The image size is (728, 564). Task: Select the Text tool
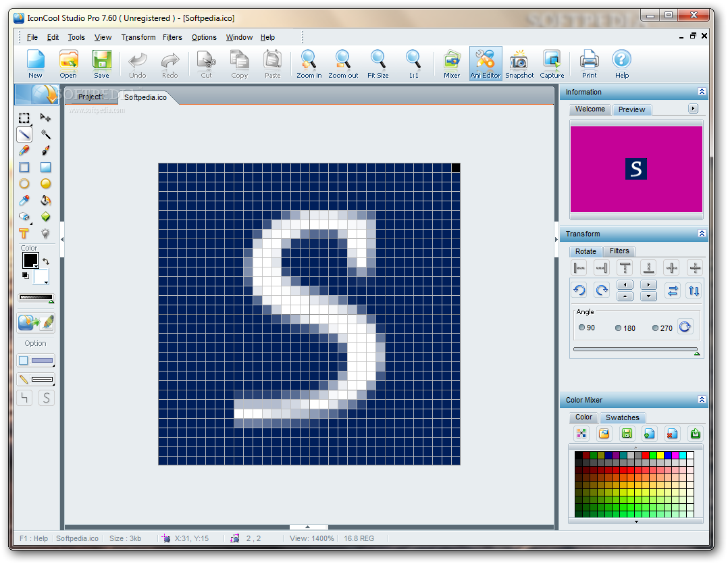point(24,234)
